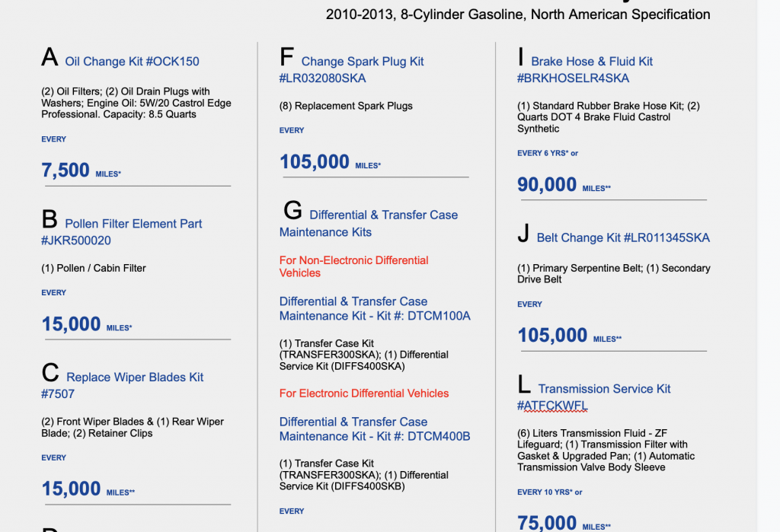Click the large section letter G
780x532 pixels.
(x=292, y=210)
